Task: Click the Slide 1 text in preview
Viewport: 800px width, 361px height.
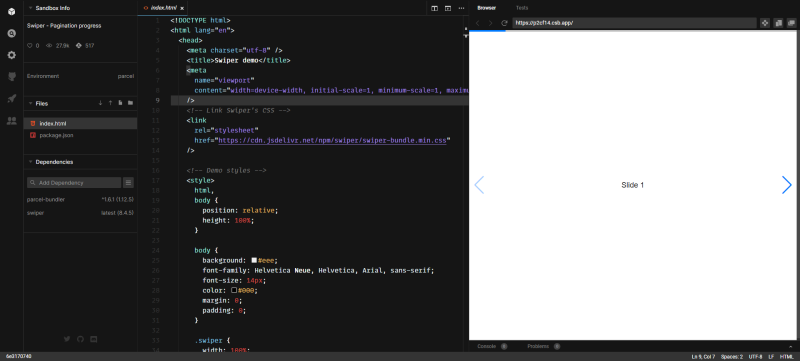Action: point(633,185)
